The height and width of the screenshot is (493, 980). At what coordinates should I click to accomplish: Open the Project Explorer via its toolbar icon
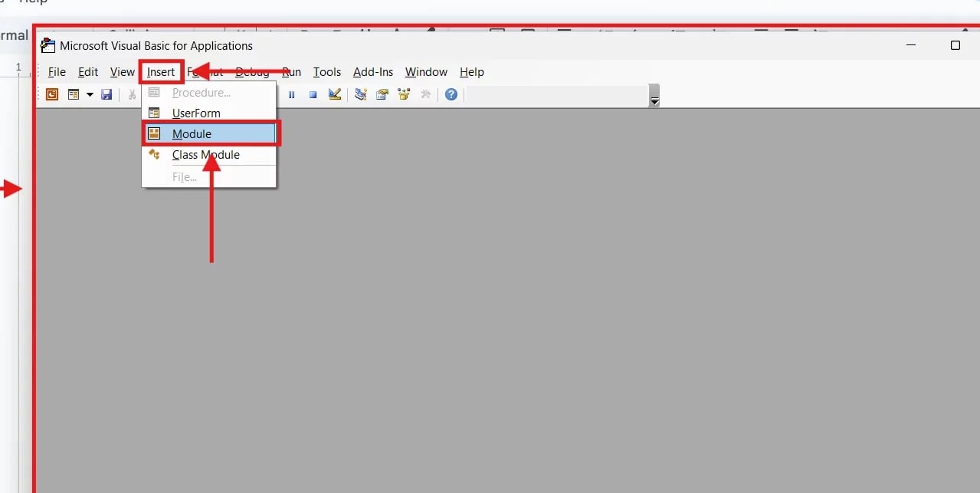(360, 94)
